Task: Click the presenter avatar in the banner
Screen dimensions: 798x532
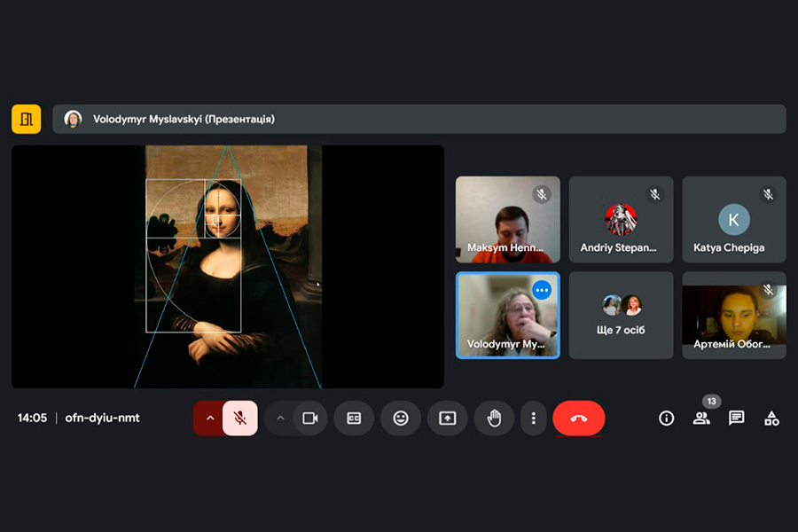Action: (73, 119)
